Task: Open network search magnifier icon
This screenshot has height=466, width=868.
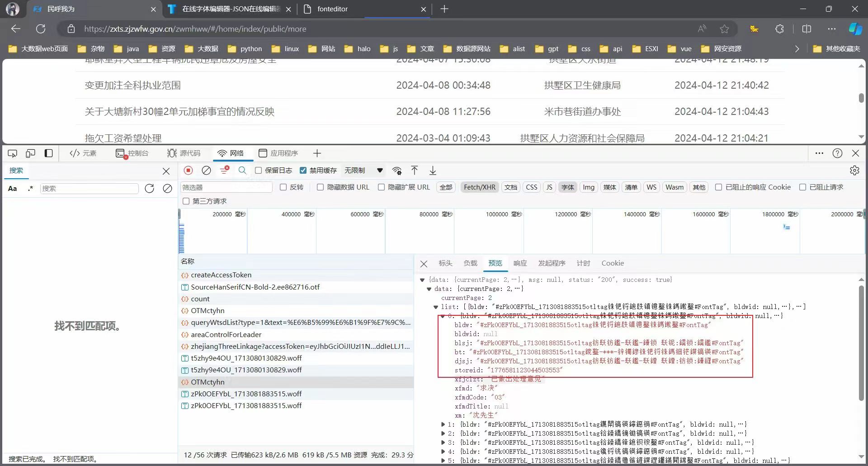Action: (242, 171)
